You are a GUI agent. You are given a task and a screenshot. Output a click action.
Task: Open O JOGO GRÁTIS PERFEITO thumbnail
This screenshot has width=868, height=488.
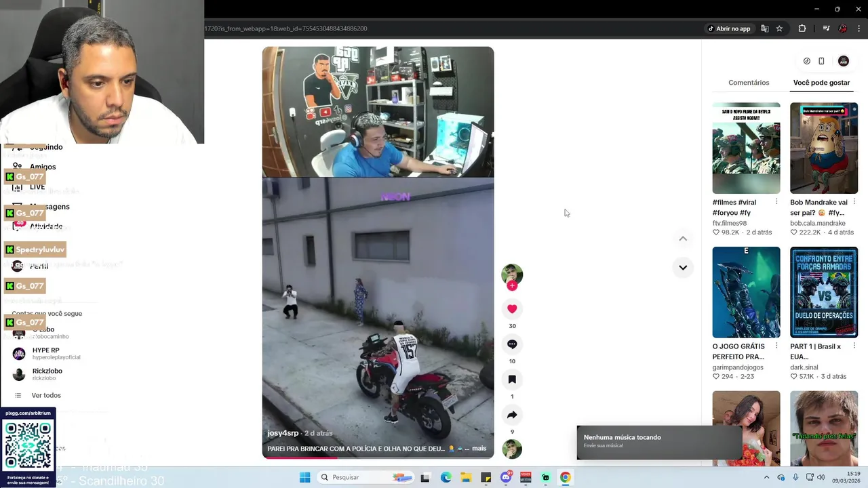746,292
